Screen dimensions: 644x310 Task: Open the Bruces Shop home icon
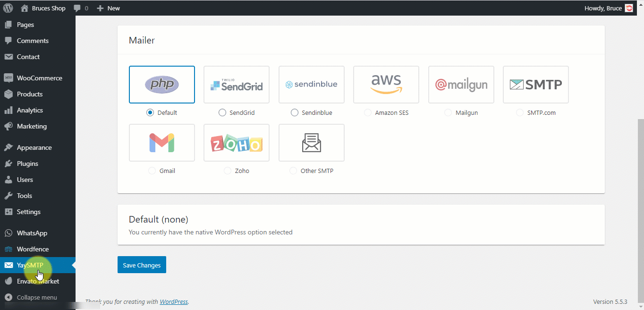point(25,8)
